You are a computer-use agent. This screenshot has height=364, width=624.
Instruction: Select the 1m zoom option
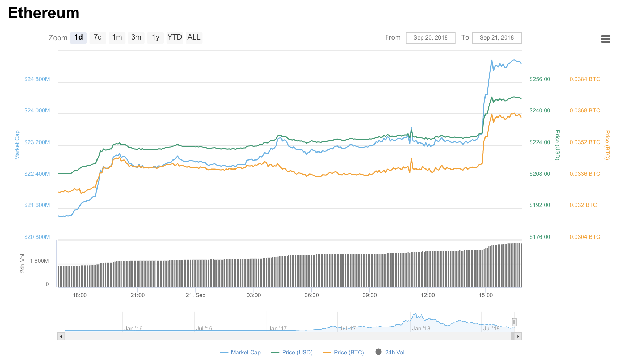pos(117,37)
